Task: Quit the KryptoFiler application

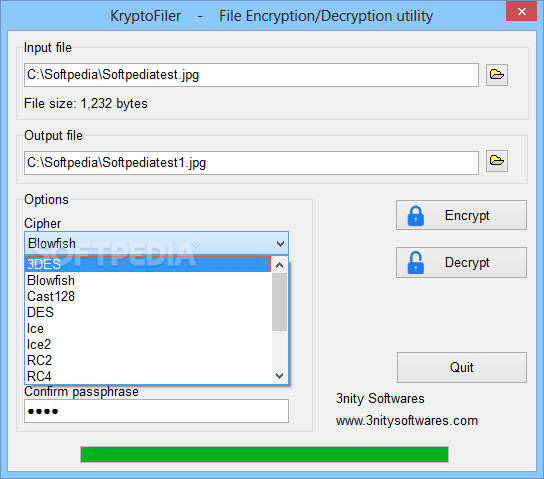Action: coord(461,367)
